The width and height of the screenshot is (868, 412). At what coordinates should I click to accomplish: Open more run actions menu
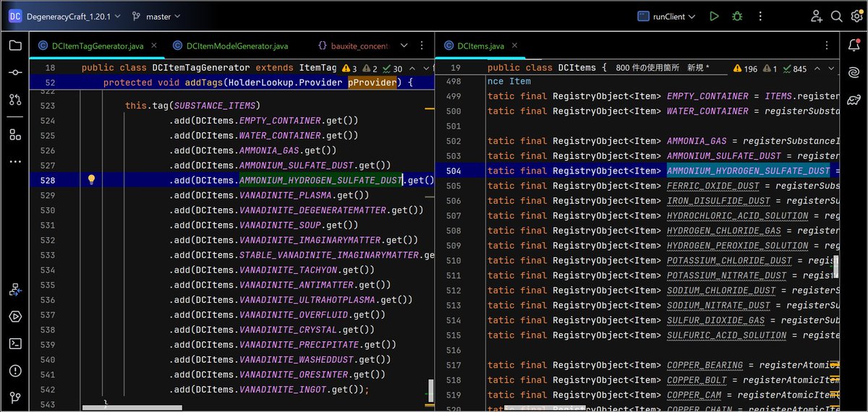(759, 16)
